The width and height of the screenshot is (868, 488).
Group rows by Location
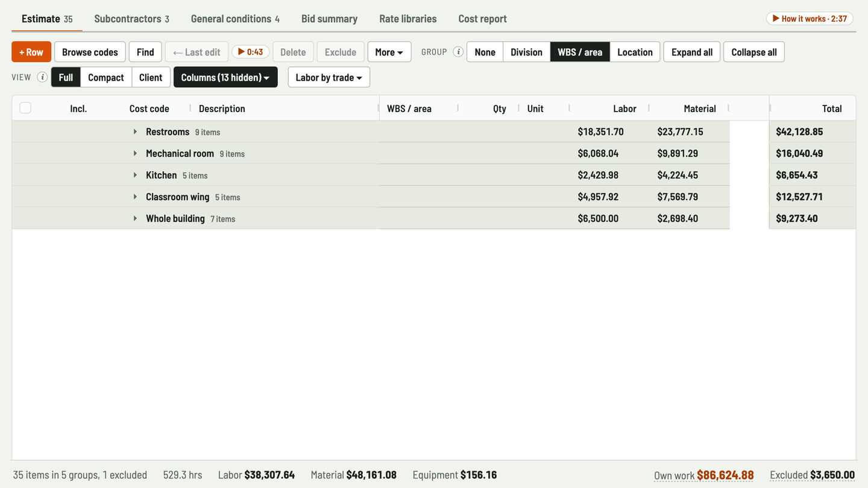635,52
